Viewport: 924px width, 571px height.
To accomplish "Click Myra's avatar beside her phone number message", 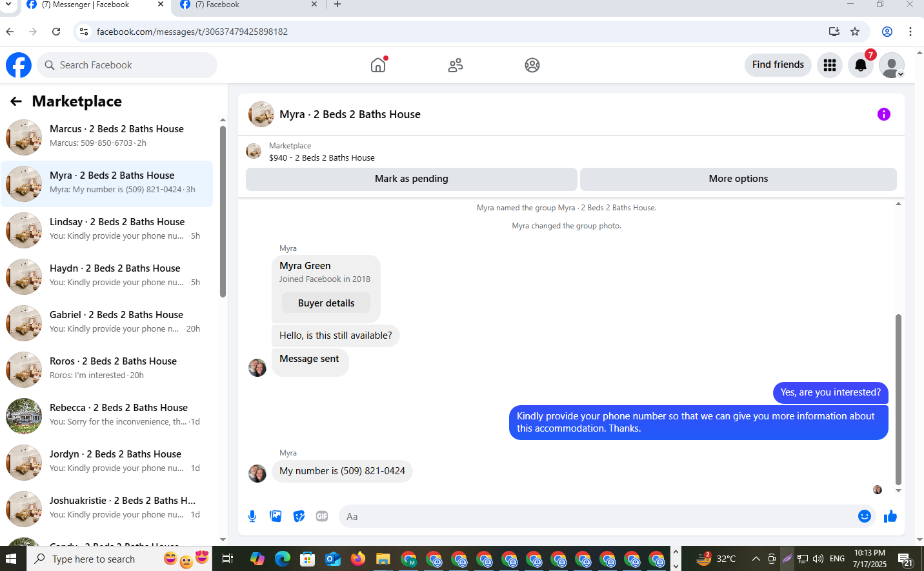I will pyautogui.click(x=257, y=473).
